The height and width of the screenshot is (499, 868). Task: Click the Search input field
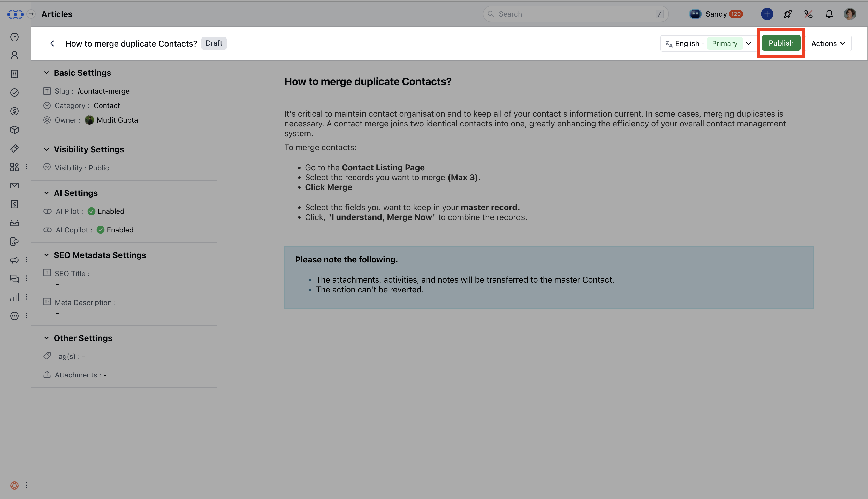575,14
